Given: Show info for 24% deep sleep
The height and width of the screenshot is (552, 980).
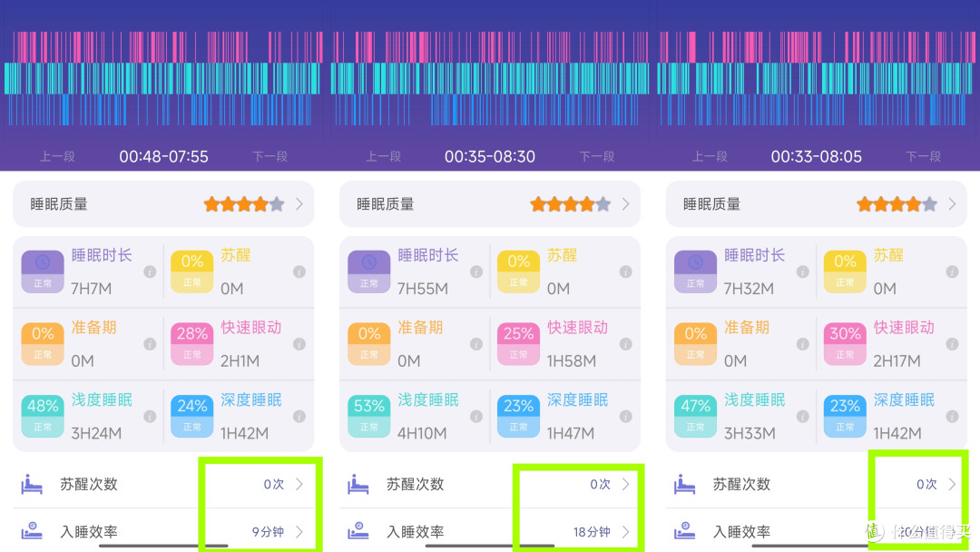Looking at the screenshot, I should pyautogui.click(x=299, y=417).
